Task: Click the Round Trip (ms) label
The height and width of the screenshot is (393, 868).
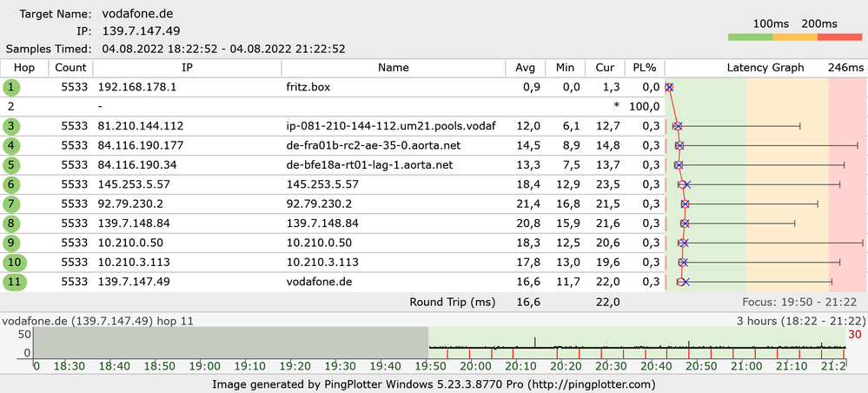Action: point(453,302)
